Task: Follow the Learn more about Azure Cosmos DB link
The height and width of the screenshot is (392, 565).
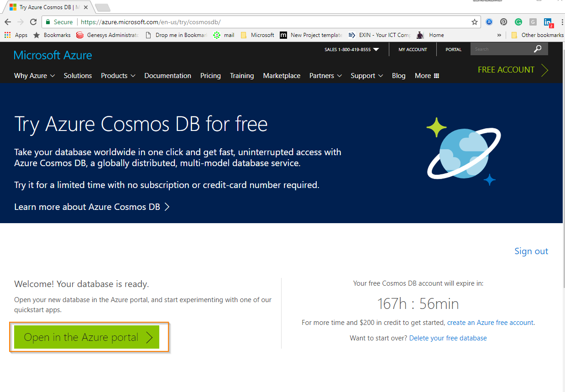Action: click(x=92, y=207)
